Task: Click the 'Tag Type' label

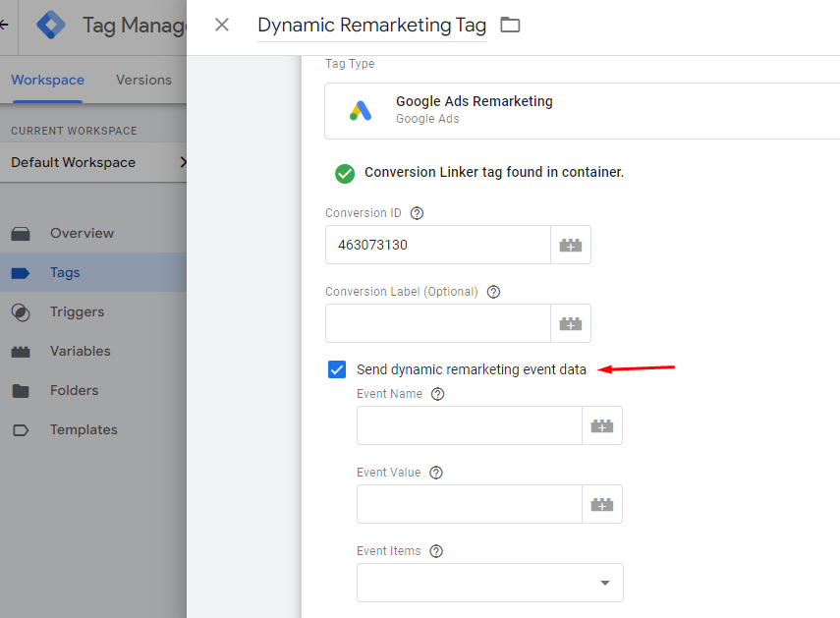Action: point(350,64)
